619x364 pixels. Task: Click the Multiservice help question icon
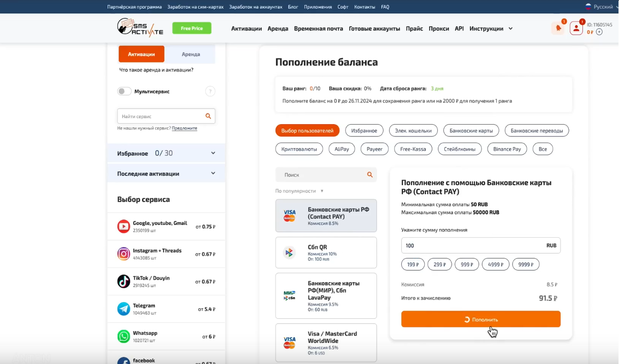click(x=210, y=91)
